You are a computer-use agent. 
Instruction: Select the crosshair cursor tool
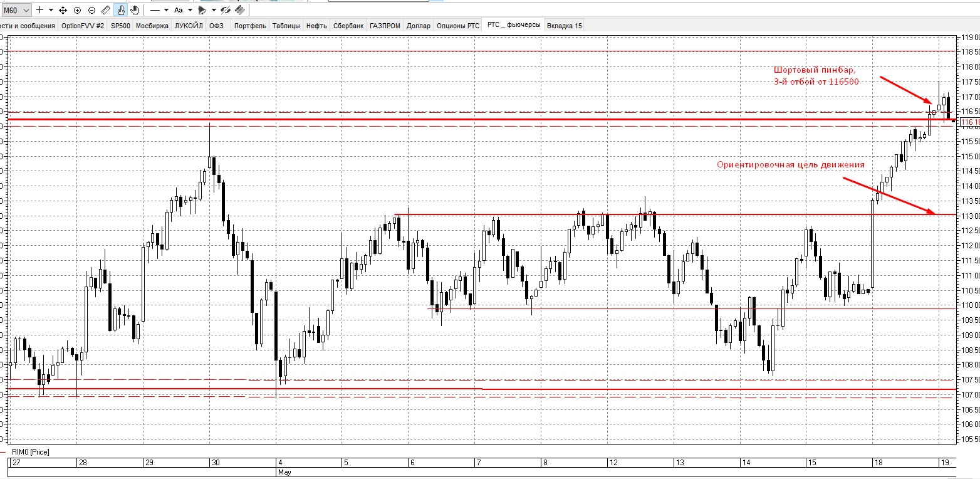click(40, 10)
